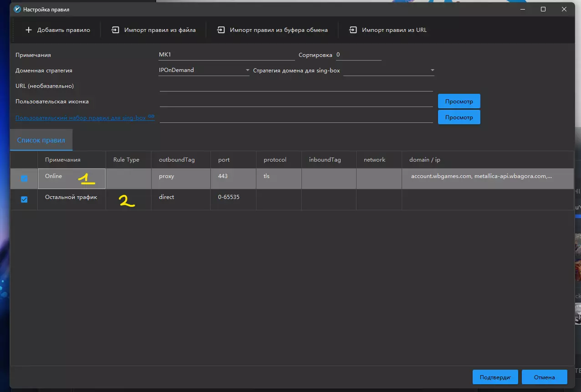Expand the sing-box domain strategy dropdown
Viewport: 581px width, 392px height.
coord(388,71)
